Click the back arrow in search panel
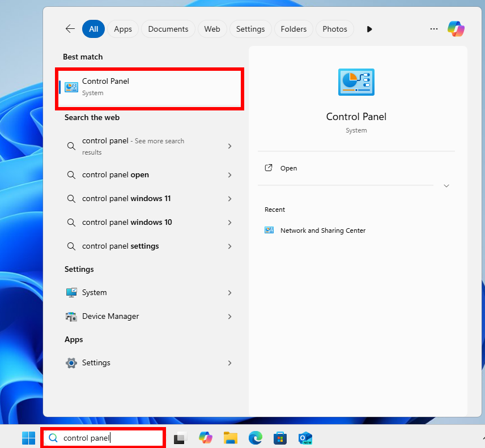 pyautogui.click(x=70, y=29)
